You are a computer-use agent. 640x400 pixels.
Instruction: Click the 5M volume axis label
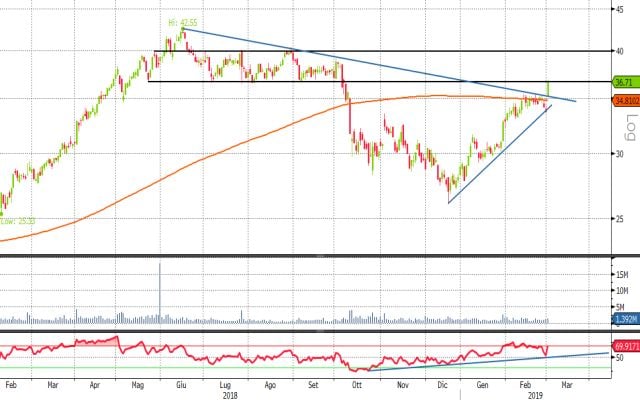(620, 307)
